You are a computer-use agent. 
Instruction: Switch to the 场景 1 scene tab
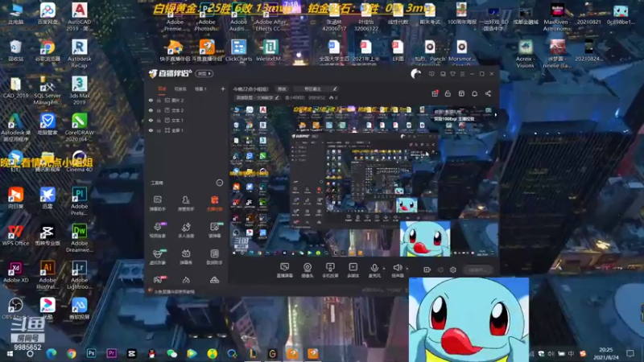pyautogui.click(x=200, y=88)
